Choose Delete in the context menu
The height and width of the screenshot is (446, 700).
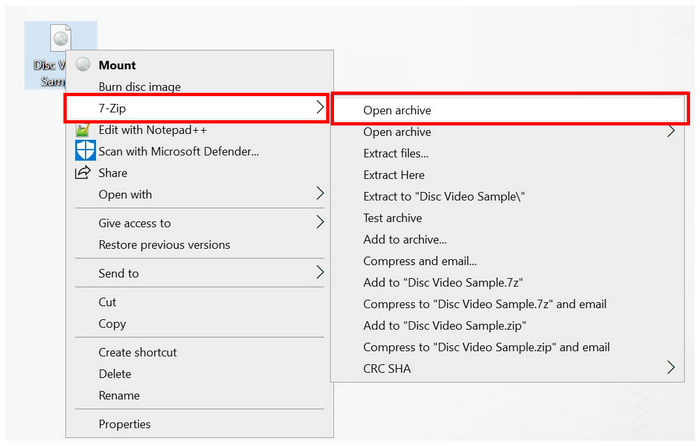(115, 374)
